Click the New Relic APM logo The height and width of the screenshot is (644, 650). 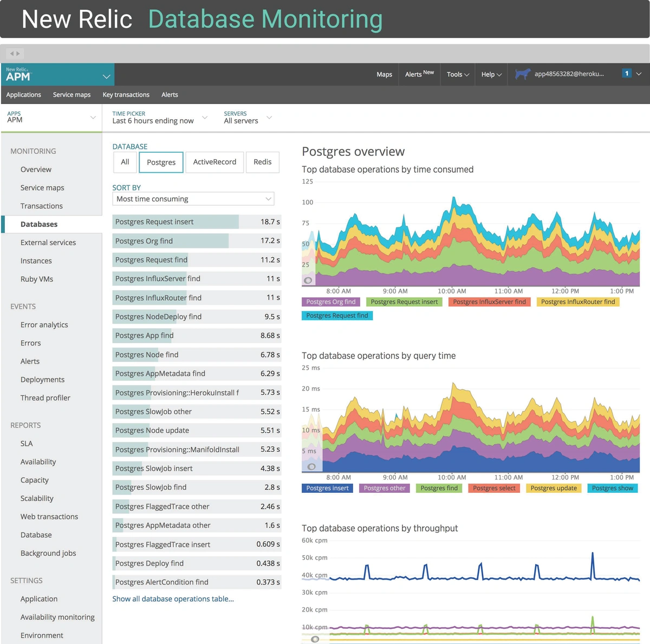coord(18,75)
